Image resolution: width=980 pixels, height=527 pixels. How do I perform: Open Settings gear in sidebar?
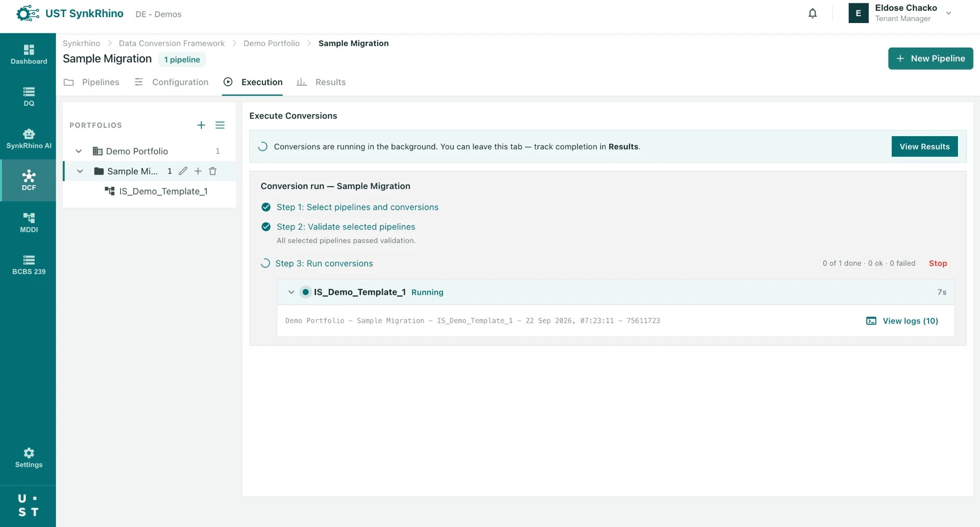click(28, 458)
